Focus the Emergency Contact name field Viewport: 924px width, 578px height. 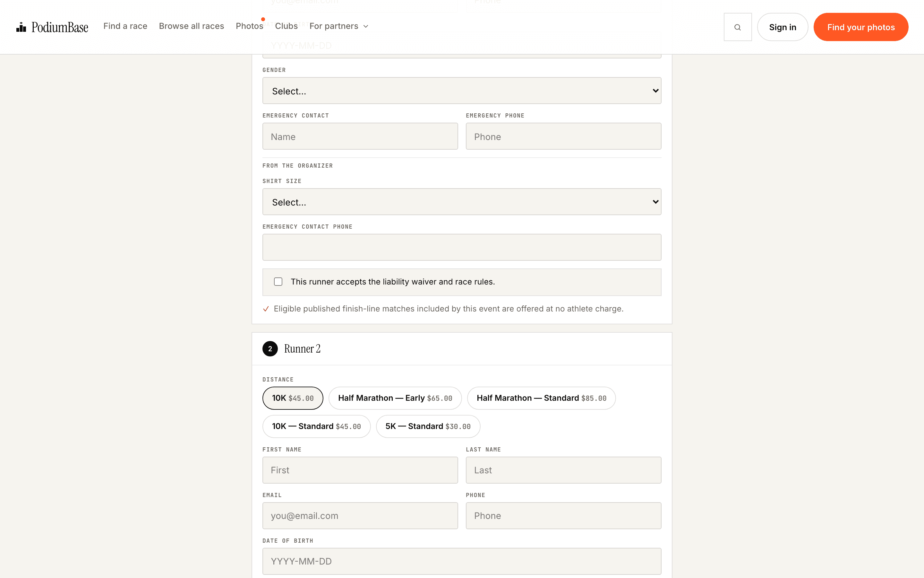click(x=360, y=136)
